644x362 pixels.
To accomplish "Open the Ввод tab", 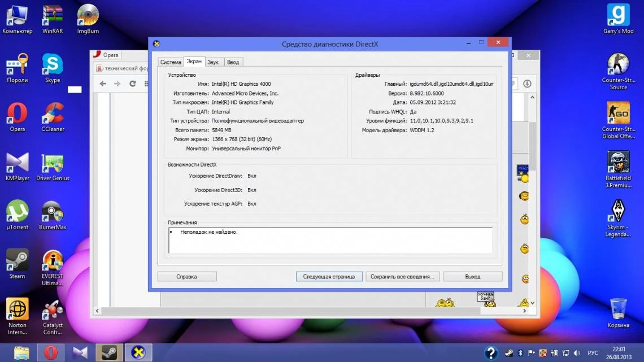I will tap(233, 62).
